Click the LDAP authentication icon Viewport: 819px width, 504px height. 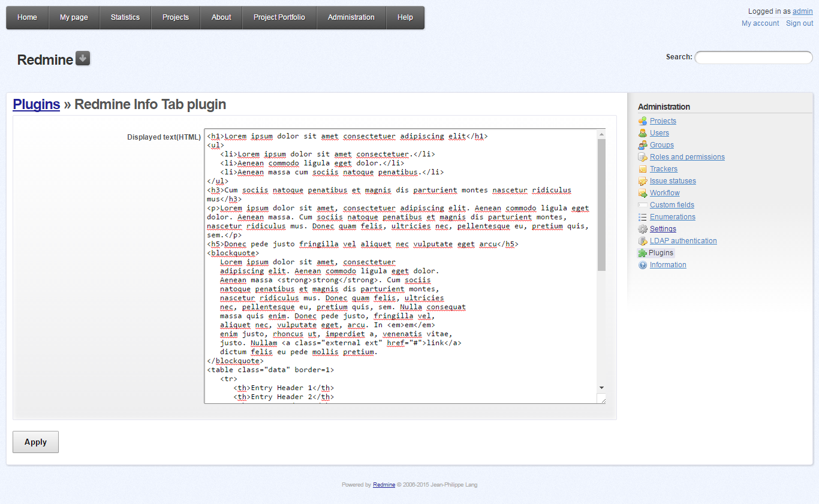pyautogui.click(x=643, y=241)
